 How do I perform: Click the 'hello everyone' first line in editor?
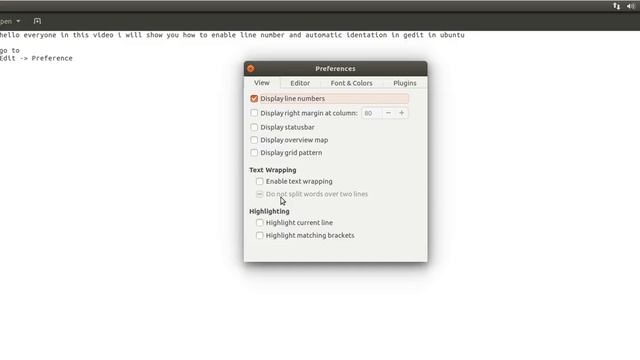click(232, 35)
